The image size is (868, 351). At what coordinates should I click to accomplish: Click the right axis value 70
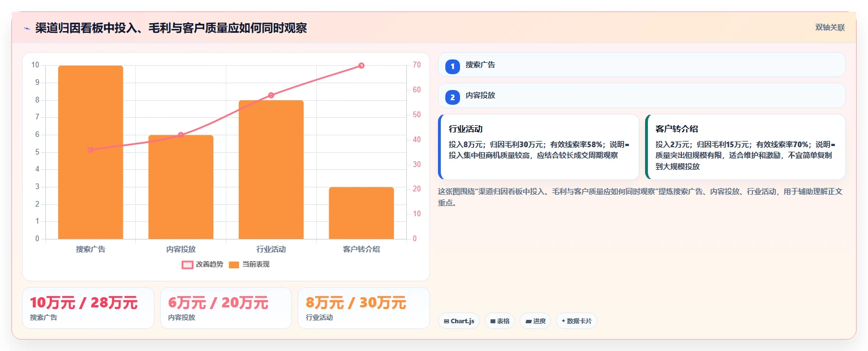pyautogui.click(x=416, y=65)
